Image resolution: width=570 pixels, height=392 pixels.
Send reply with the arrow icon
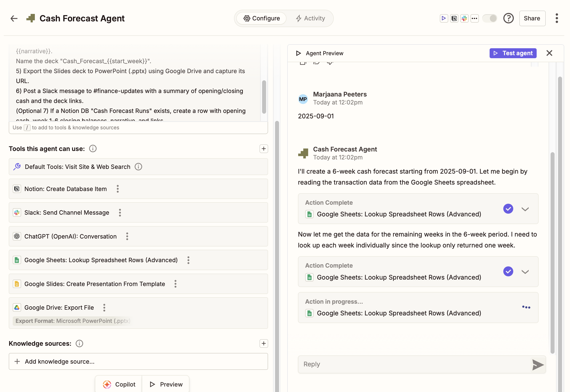point(538,365)
